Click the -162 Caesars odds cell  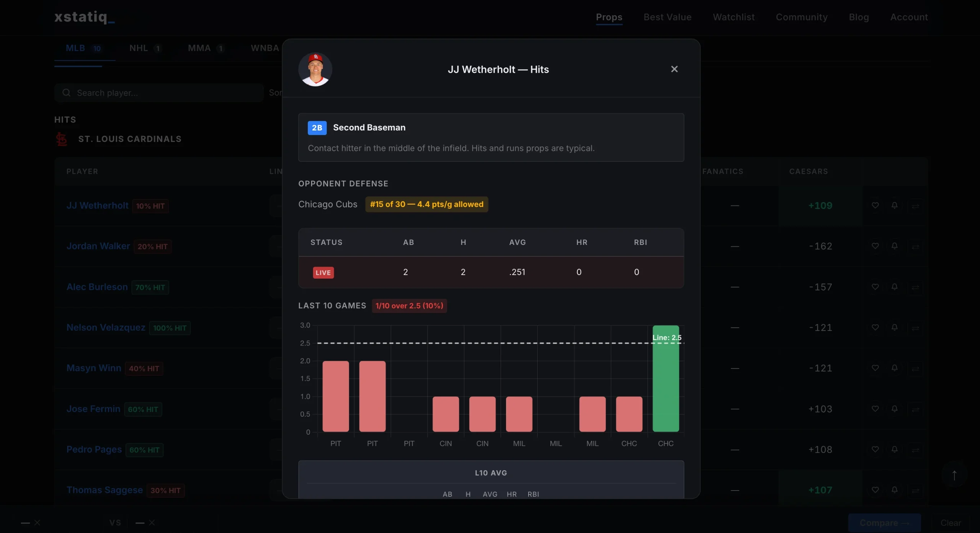(x=820, y=246)
